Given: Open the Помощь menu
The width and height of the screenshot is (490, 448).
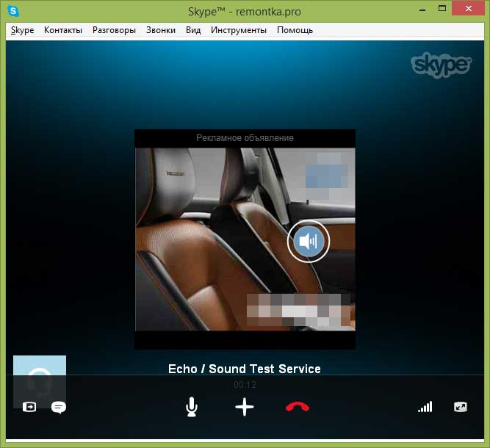Looking at the screenshot, I should 295,30.
